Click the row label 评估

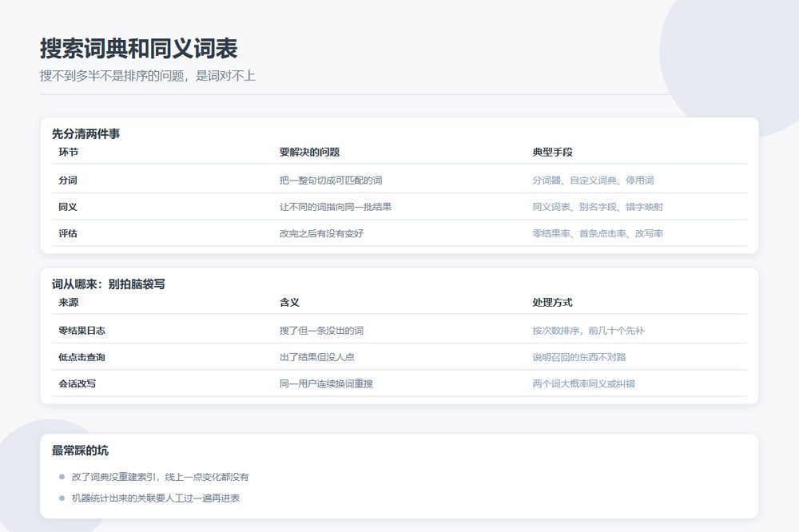click(x=68, y=233)
